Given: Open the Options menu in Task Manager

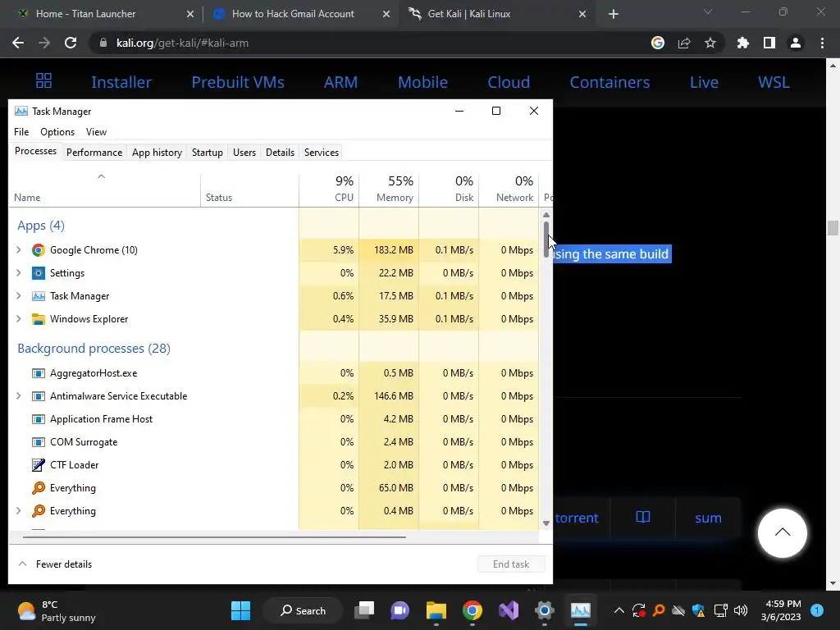Looking at the screenshot, I should click(x=57, y=132).
